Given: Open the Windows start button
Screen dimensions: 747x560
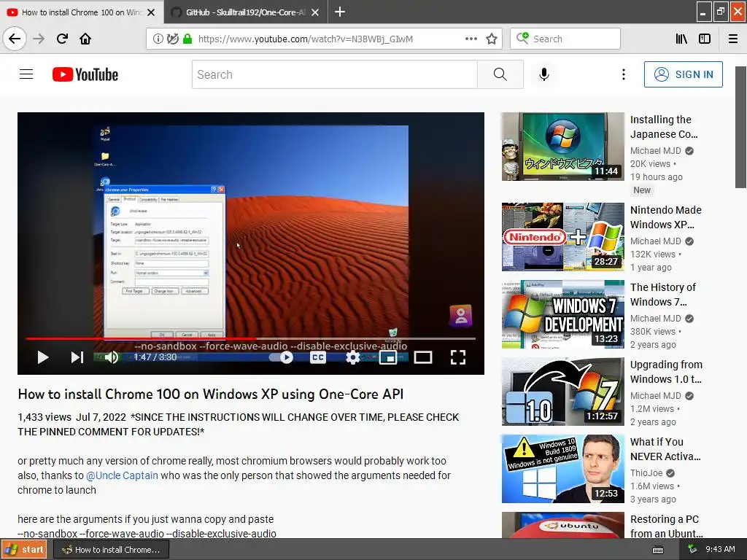Looking at the screenshot, I should [x=24, y=550].
